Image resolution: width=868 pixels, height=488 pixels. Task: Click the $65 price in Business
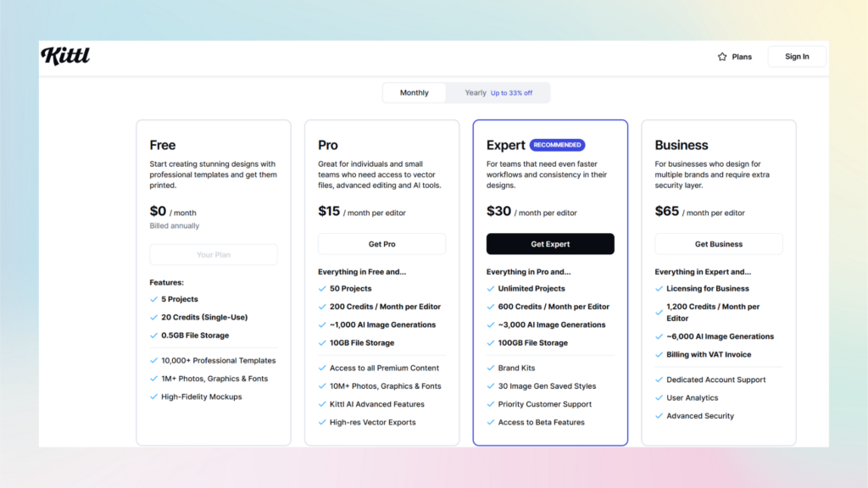(x=667, y=211)
